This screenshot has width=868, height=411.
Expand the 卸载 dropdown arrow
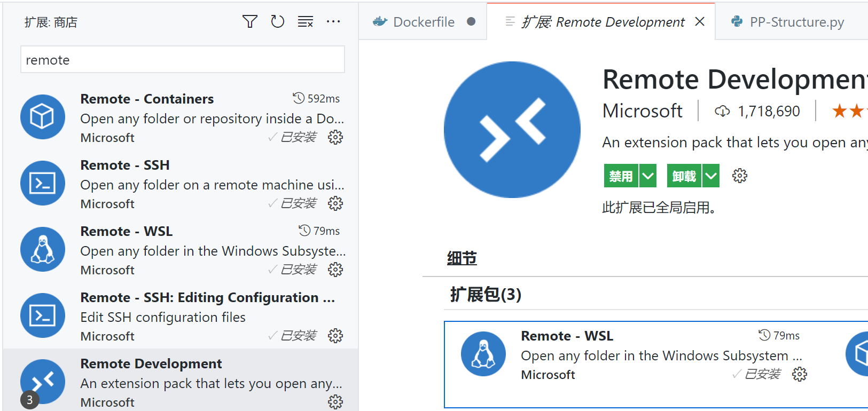click(x=711, y=176)
